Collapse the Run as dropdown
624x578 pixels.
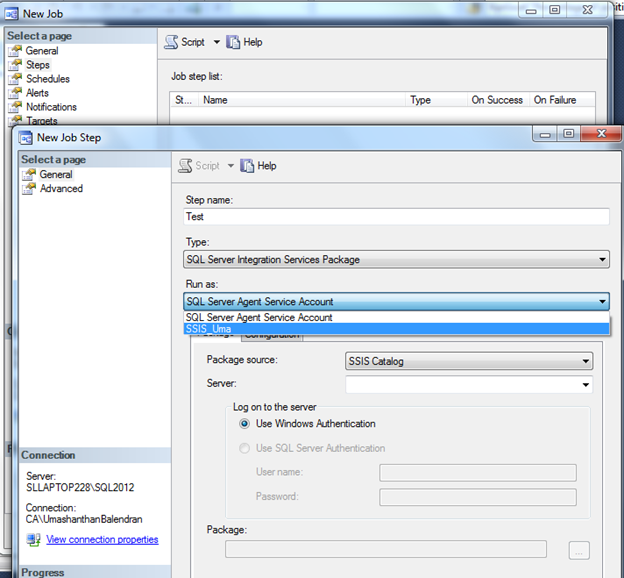tap(396, 302)
